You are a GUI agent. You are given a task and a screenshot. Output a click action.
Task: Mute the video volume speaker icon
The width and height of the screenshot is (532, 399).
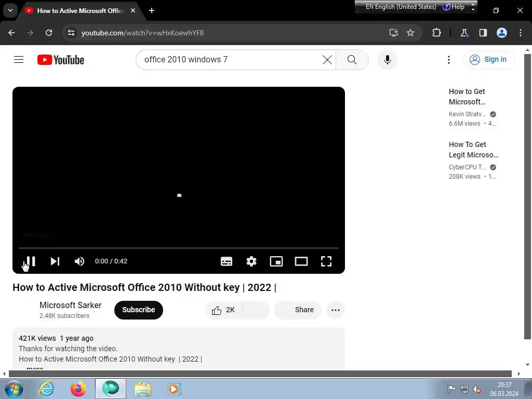[x=79, y=261]
